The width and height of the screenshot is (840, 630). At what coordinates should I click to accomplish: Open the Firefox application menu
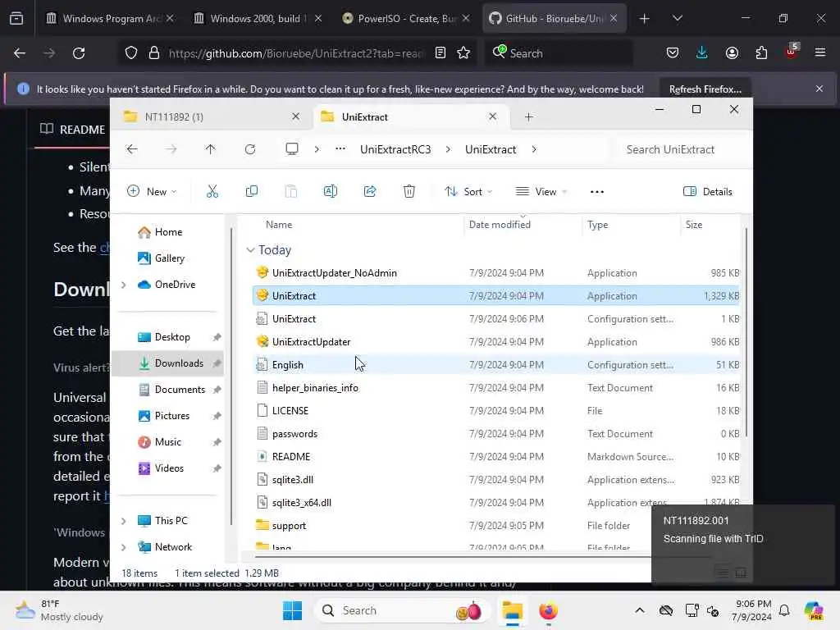click(820, 53)
